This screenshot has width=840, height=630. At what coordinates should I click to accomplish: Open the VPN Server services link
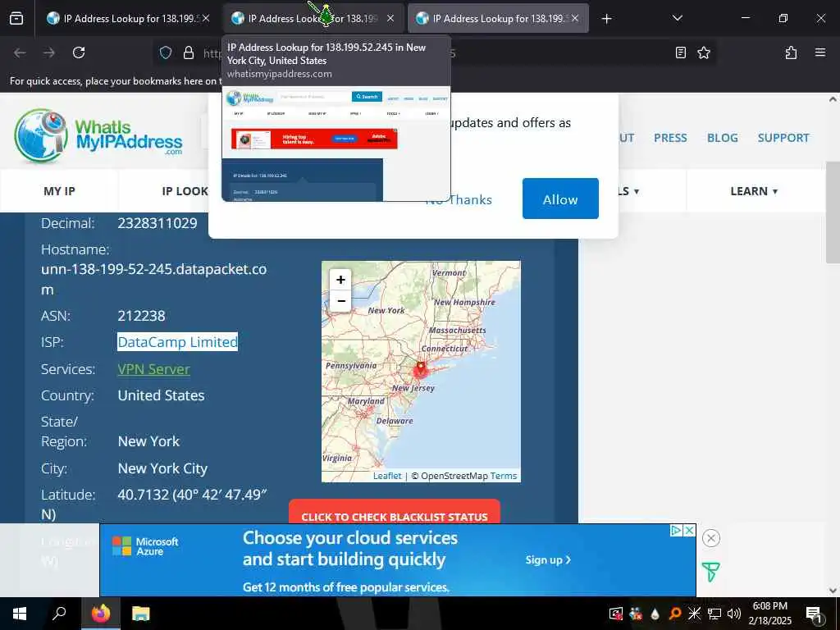point(153,369)
